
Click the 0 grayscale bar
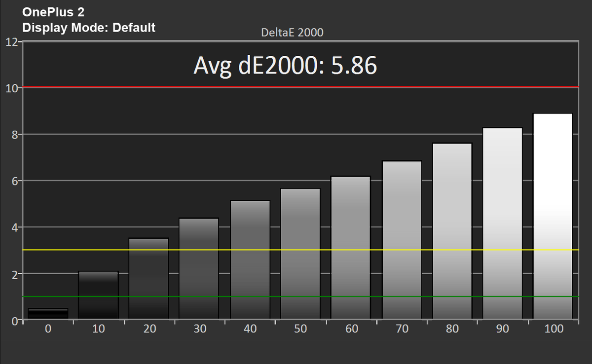[x=48, y=314]
